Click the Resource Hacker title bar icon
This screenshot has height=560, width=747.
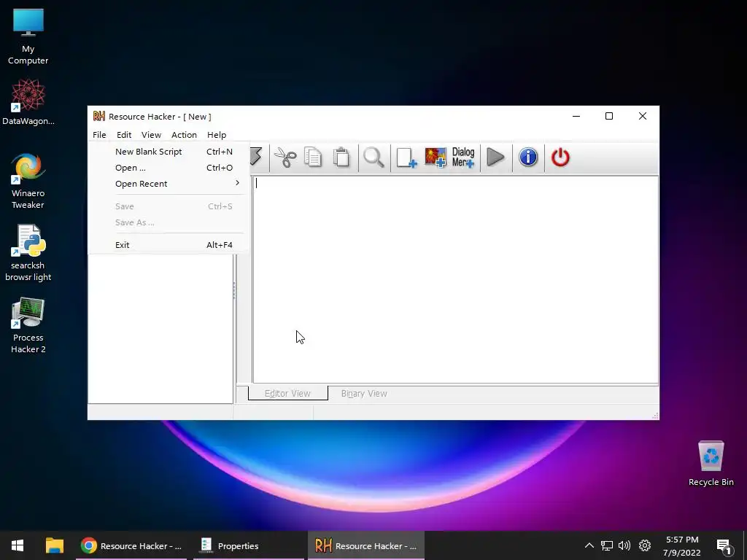click(98, 116)
